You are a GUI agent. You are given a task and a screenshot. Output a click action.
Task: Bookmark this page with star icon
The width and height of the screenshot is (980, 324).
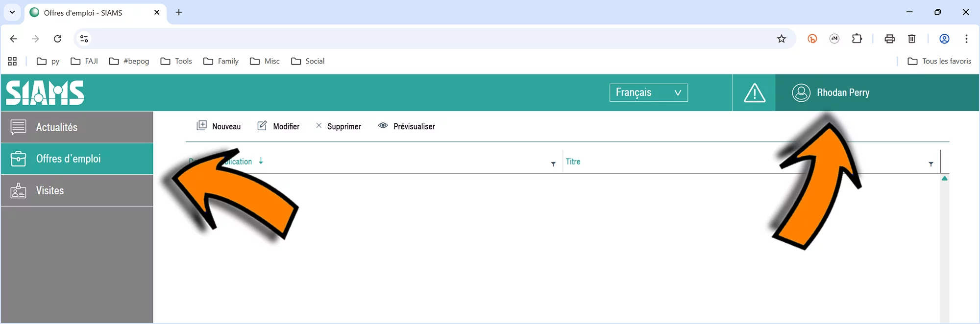click(x=781, y=39)
